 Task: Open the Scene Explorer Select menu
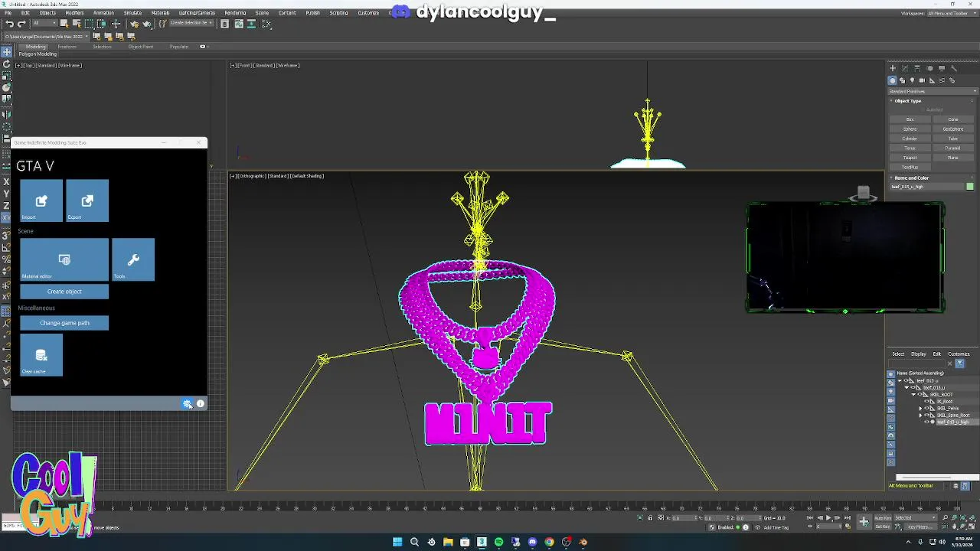898,354
